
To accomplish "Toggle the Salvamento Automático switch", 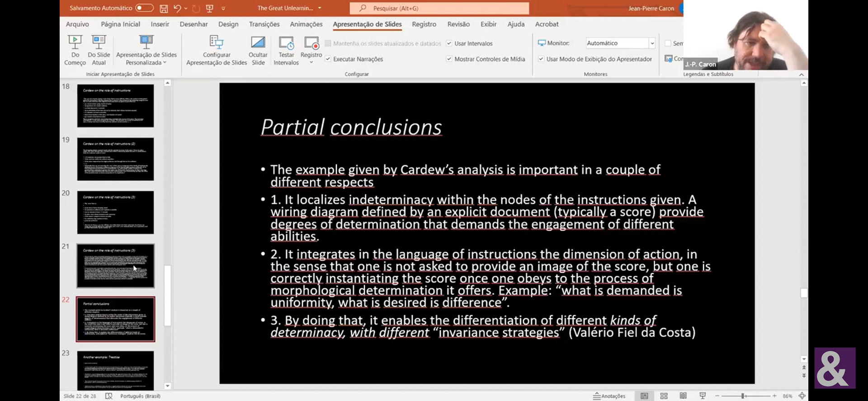I will pyautogui.click(x=144, y=8).
